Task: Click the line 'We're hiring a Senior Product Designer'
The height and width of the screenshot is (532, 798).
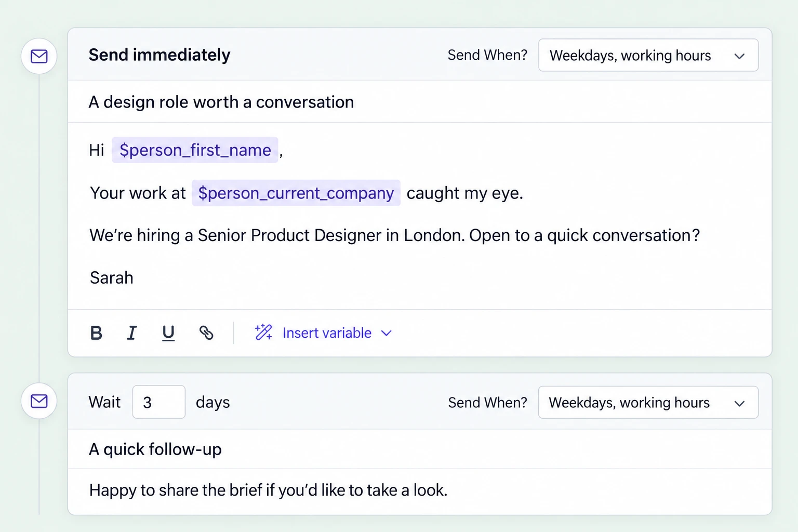Action: (x=395, y=235)
